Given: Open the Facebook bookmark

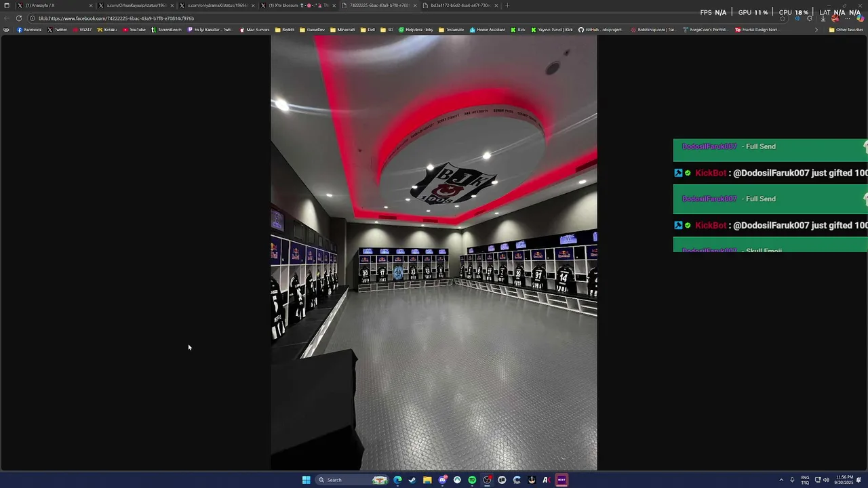Looking at the screenshot, I should point(29,30).
